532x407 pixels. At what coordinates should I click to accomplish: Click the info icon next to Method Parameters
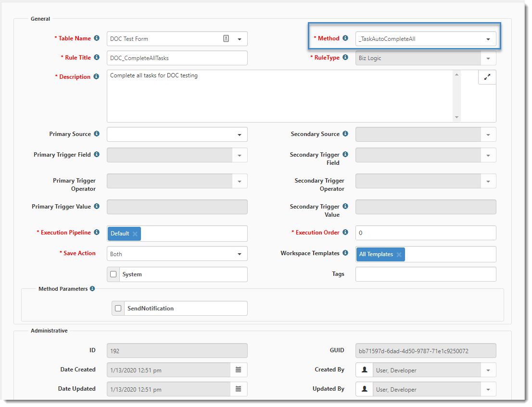[92, 289]
